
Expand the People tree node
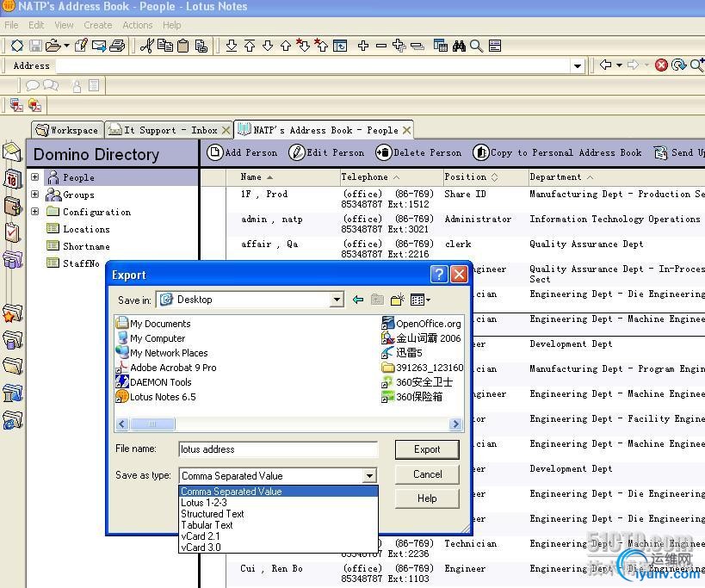point(35,177)
